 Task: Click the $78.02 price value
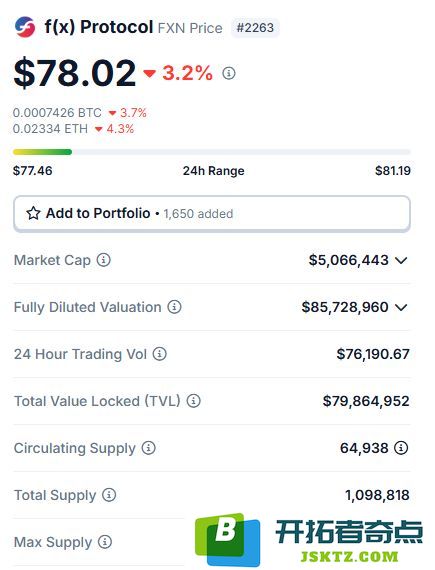(74, 73)
